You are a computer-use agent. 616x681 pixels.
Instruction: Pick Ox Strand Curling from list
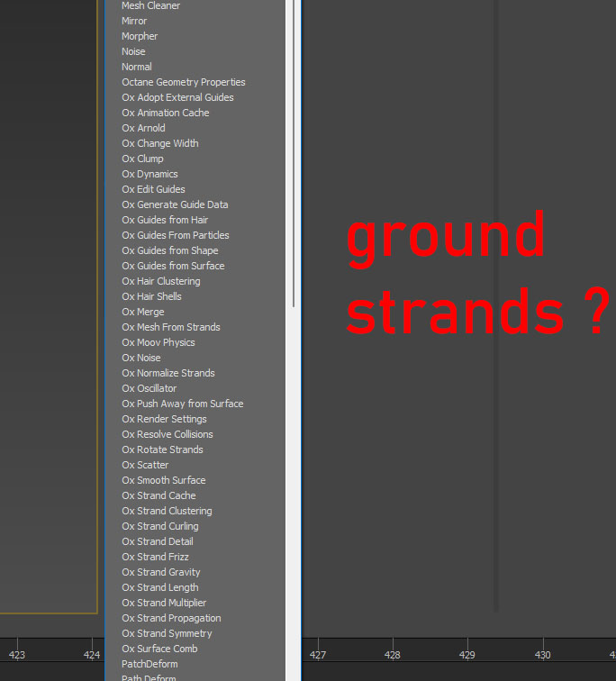point(160,526)
